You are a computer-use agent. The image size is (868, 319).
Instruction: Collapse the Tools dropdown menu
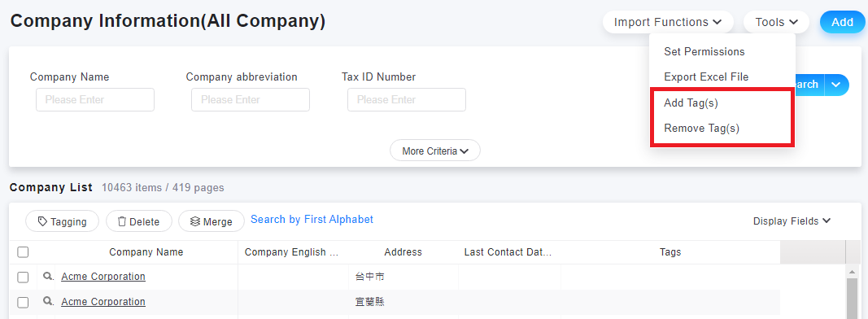(776, 22)
